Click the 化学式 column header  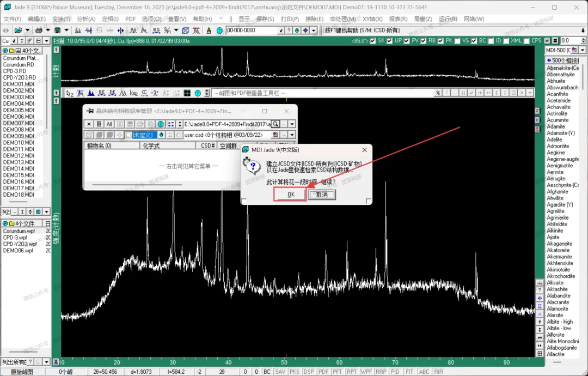point(168,145)
